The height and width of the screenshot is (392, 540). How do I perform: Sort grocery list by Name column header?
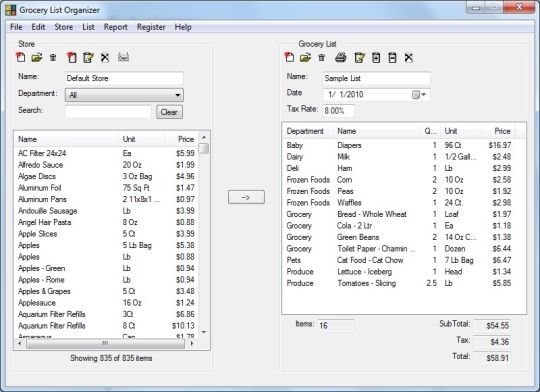click(377, 131)
